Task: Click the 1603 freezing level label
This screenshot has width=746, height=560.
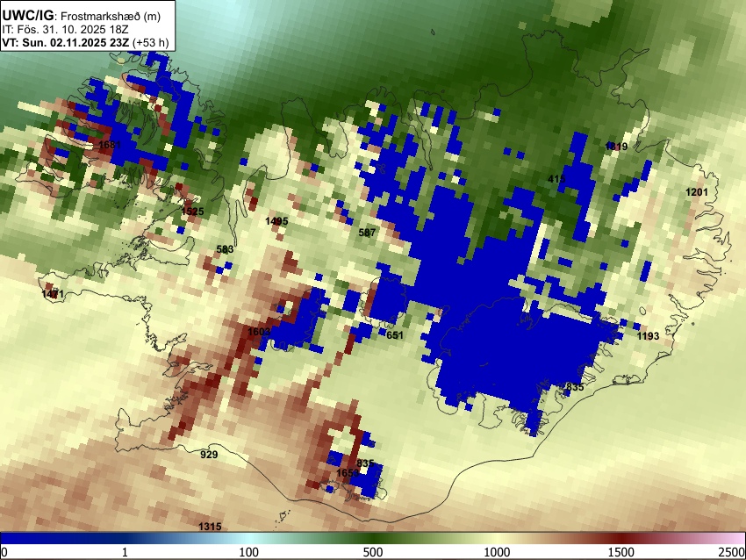Action: (x=259, y=332)
